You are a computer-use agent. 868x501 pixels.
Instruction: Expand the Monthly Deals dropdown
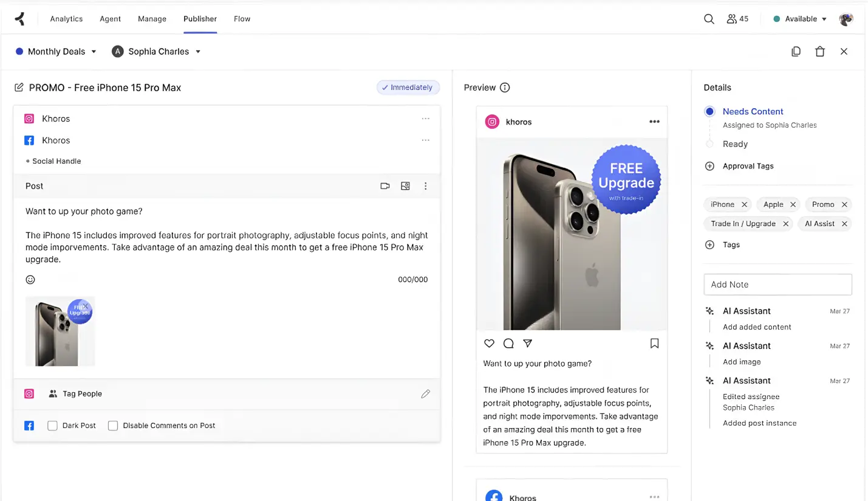pos(56,52)
